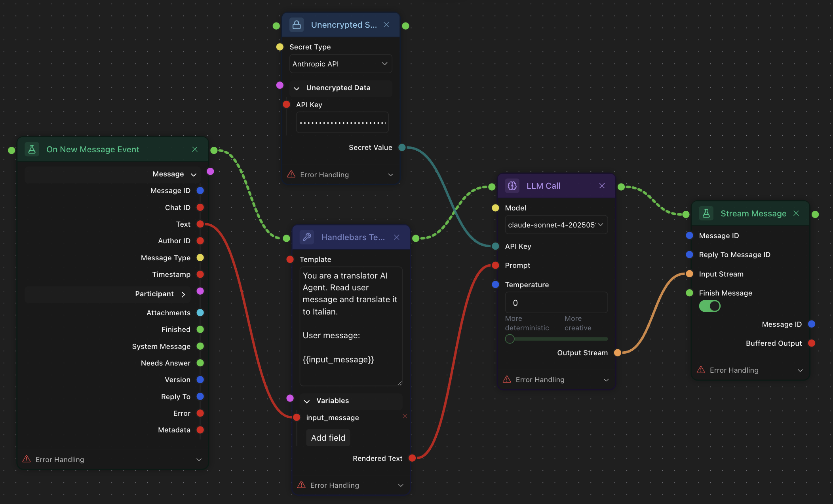Click the wrench icon on Handlebars Template node
The height and width of the screenshot is (504, 833).
tap(307, 237)
